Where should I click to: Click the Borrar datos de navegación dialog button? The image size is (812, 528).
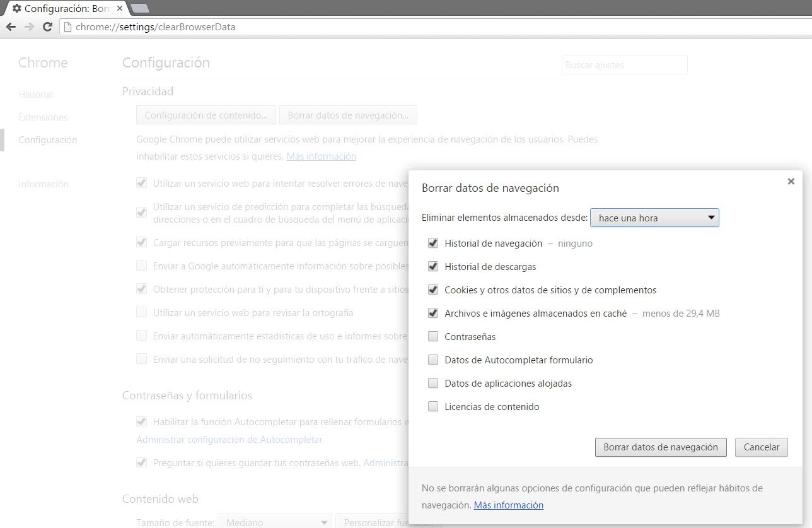coord(661,447)
